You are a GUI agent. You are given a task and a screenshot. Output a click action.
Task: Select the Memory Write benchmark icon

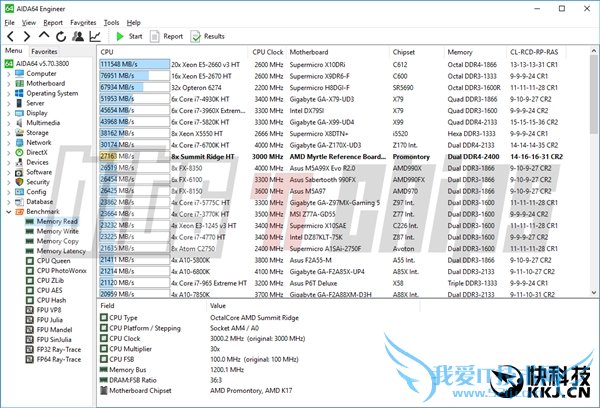click(x=29, y=231)
